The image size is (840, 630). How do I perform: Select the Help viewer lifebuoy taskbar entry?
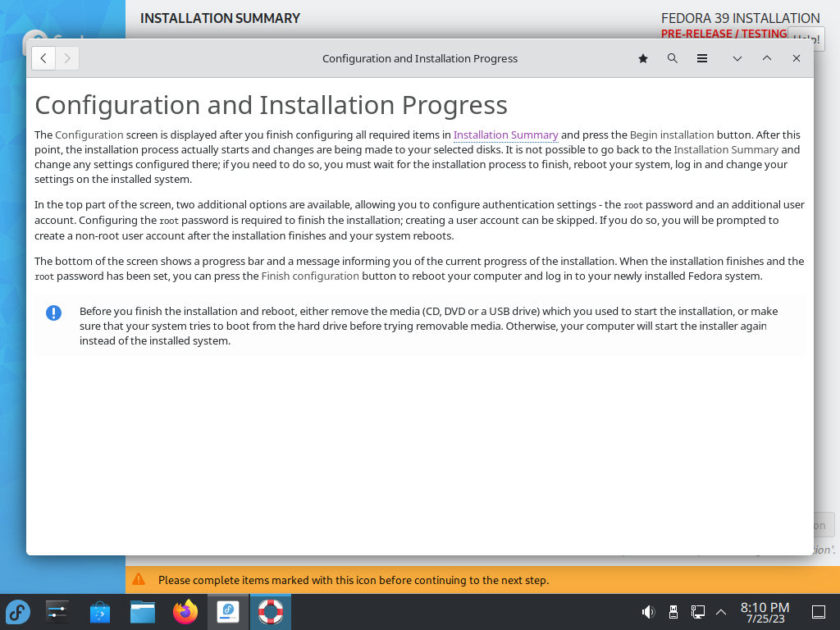[271, 612]
